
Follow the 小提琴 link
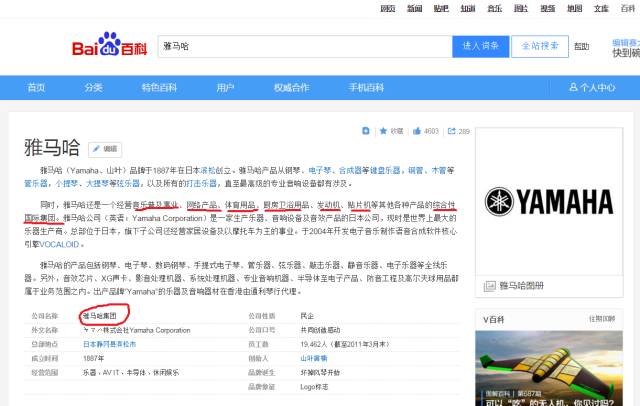pos(67,183)
